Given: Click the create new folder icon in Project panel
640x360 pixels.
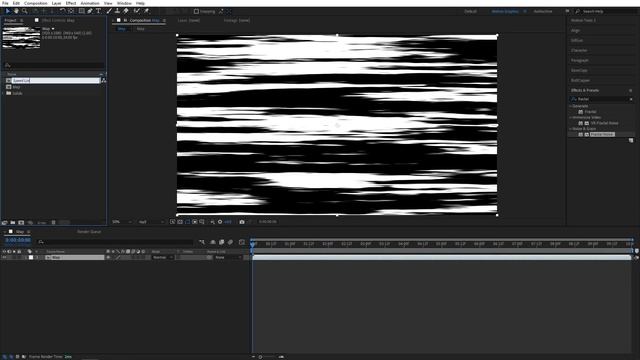Looking at the screenshot, I should (13, 222).
